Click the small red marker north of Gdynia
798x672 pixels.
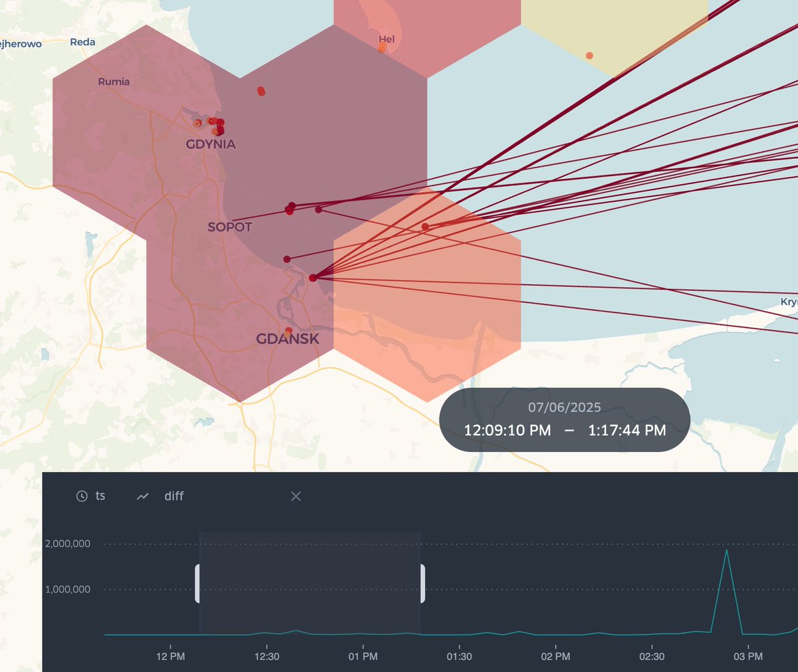[x=261, y=91]
